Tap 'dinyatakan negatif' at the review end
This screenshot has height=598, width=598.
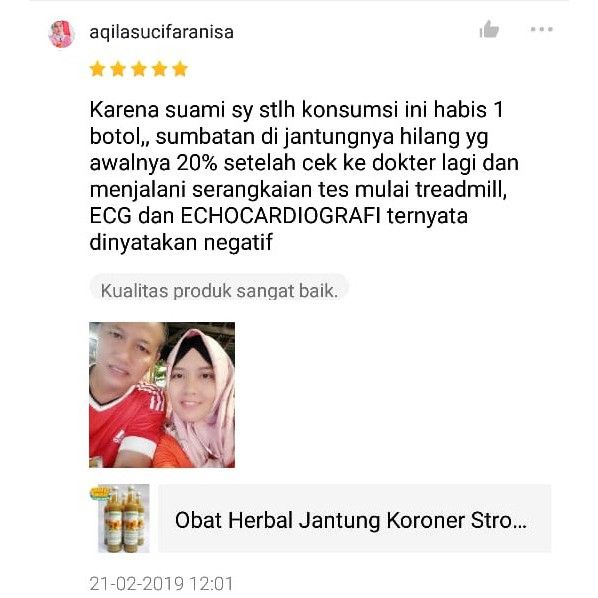(x=181, y=243)
